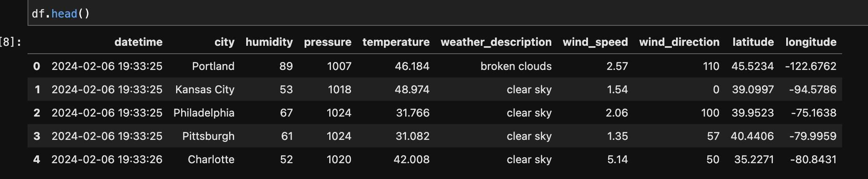Click the longitude column header
The image size is (868, 179).
point(811,42)
